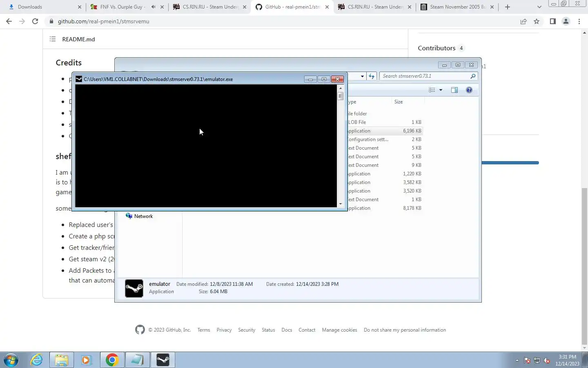The image size is (588, 368).
Task: Open a new Chrome tab
Action: (x=507, y=7)
